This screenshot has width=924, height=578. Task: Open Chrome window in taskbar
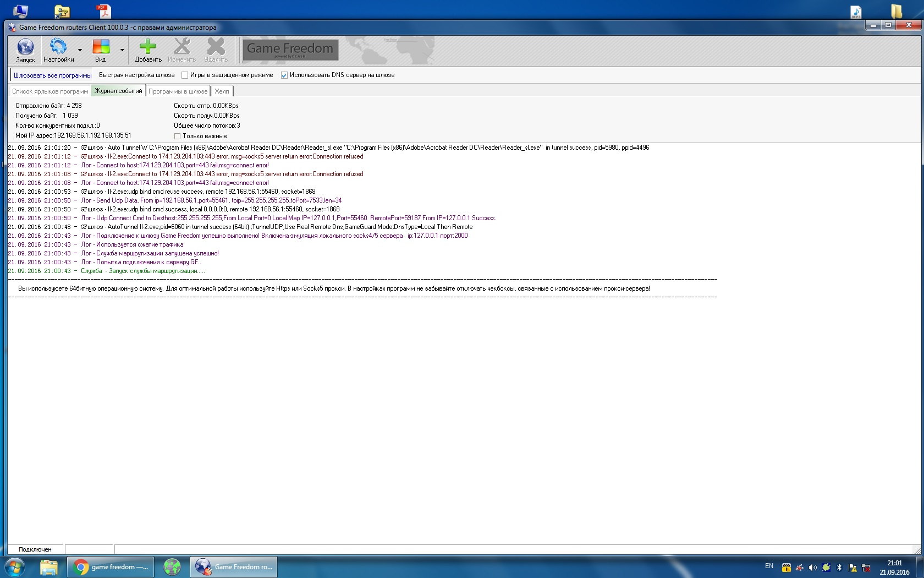(112, 567)
